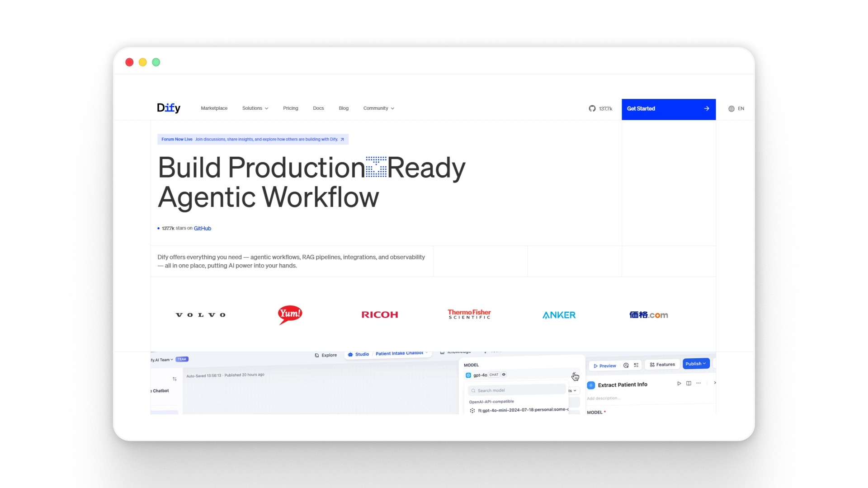868x488 pixels.
Task: Click the Features button
Action: pyautogui.click(x=662, y=365)
